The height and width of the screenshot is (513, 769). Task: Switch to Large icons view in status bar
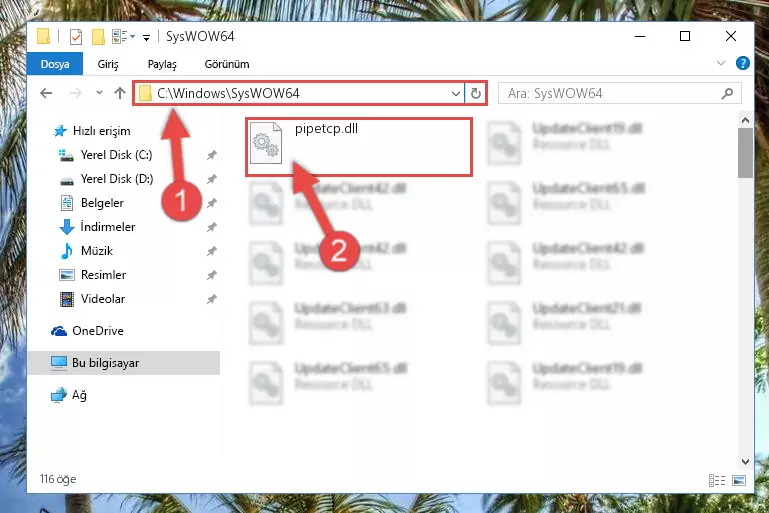pyautogui.click(x=739, y=481)
